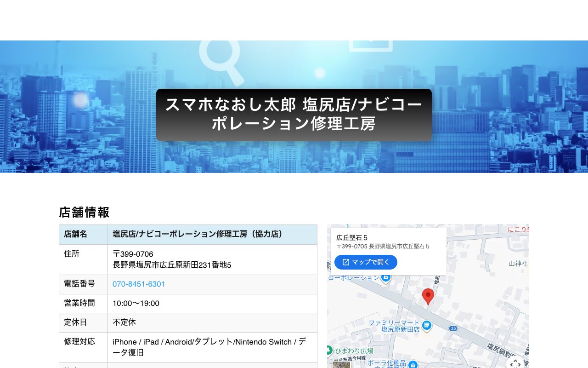Open the satellite imagery thumbnail on the map
588x368 pixels.
(341, 364)
